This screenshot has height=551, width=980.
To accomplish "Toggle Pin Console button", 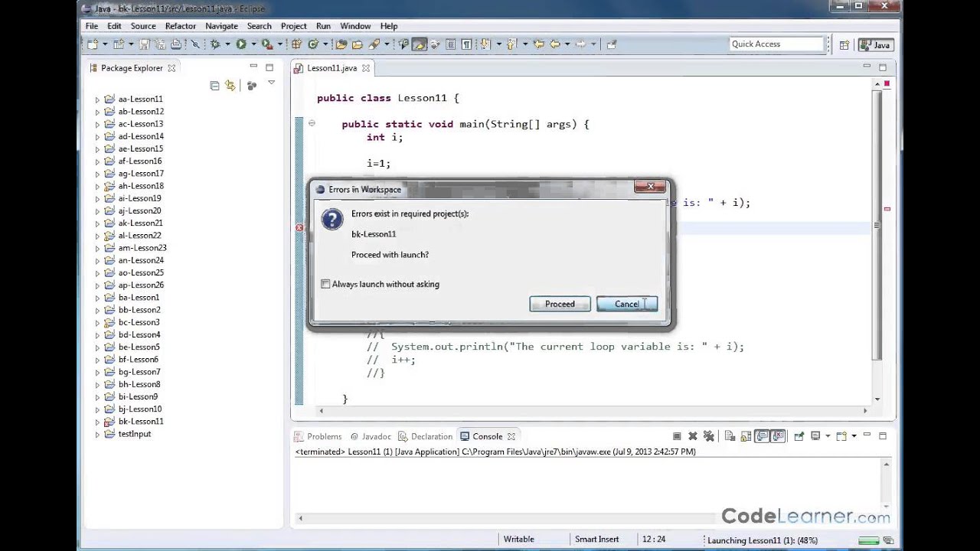I will (x=799, y=436).
